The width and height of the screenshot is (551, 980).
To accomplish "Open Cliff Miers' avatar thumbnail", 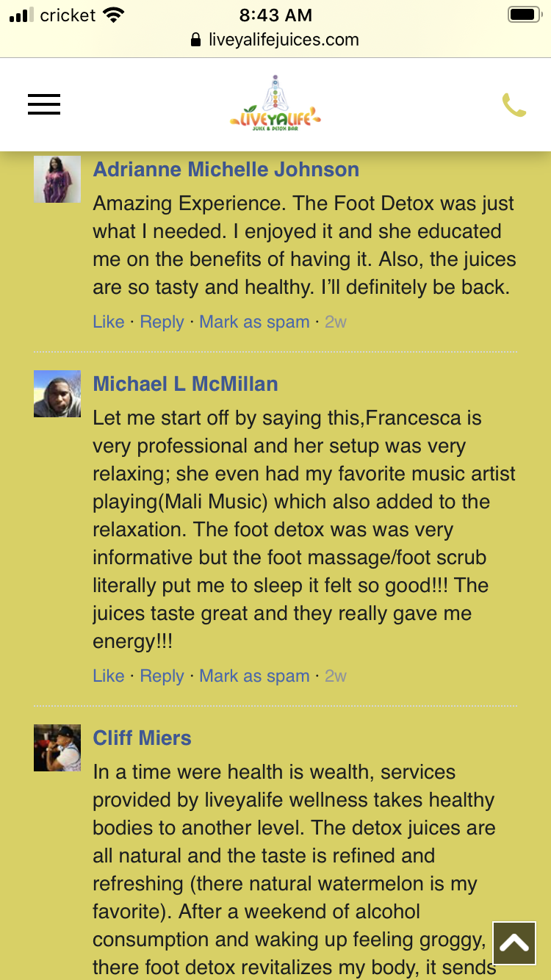I will tap(57, 748).
